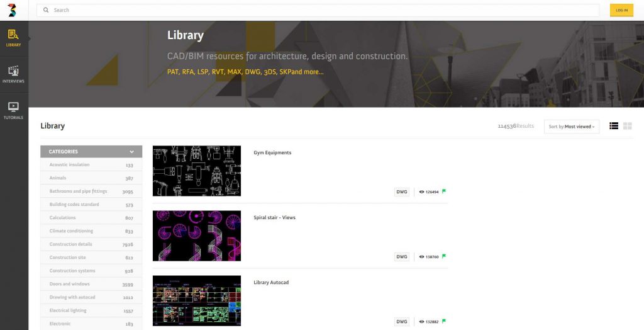Click the LOG IN button
Screen dimensions: 644x330
621,10
